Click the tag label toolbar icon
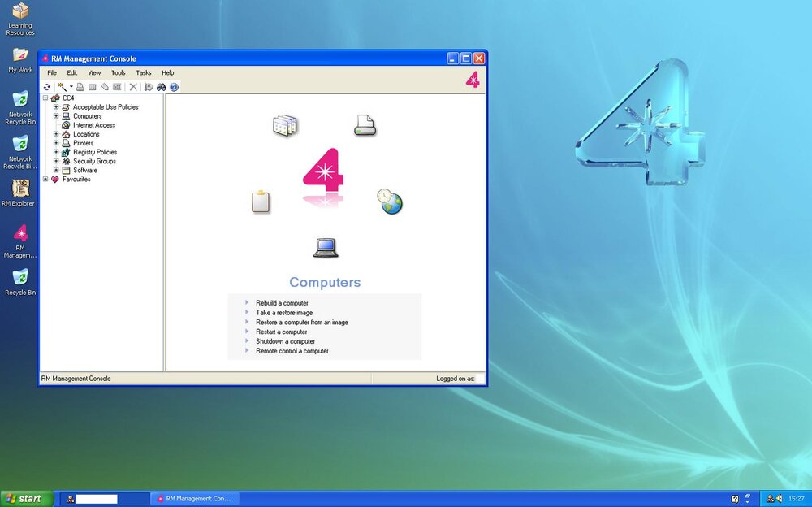The width and height of the screenshot is (812, 507). [105, 87]
